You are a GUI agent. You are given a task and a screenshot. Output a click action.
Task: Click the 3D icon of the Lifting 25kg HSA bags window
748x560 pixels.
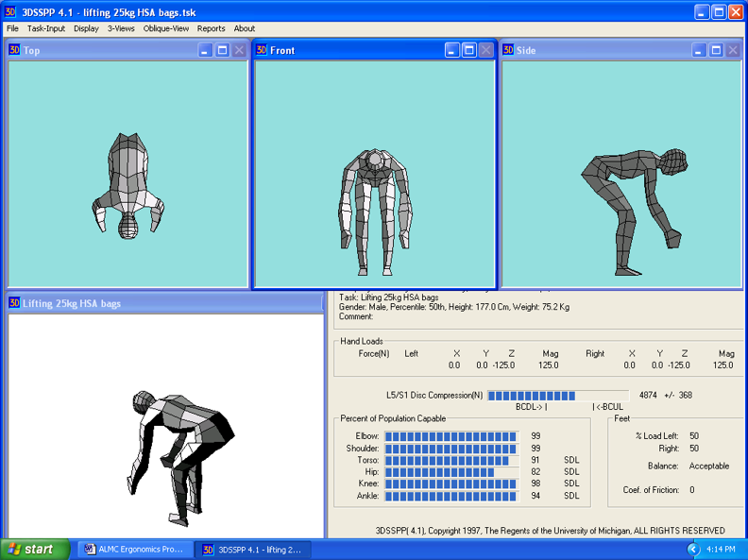[14, 303]
